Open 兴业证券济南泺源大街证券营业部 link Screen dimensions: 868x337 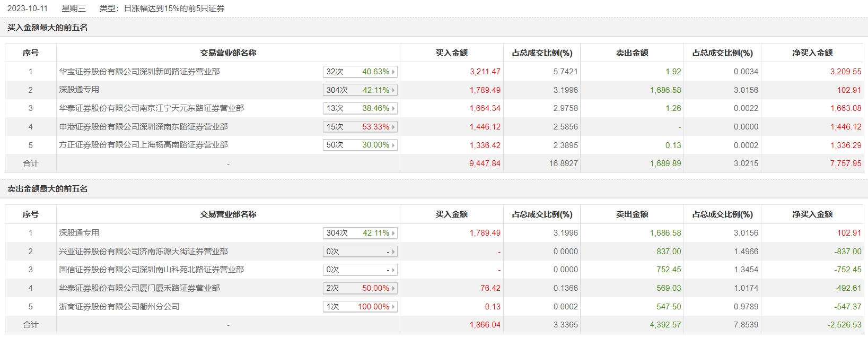click(143, 252)
